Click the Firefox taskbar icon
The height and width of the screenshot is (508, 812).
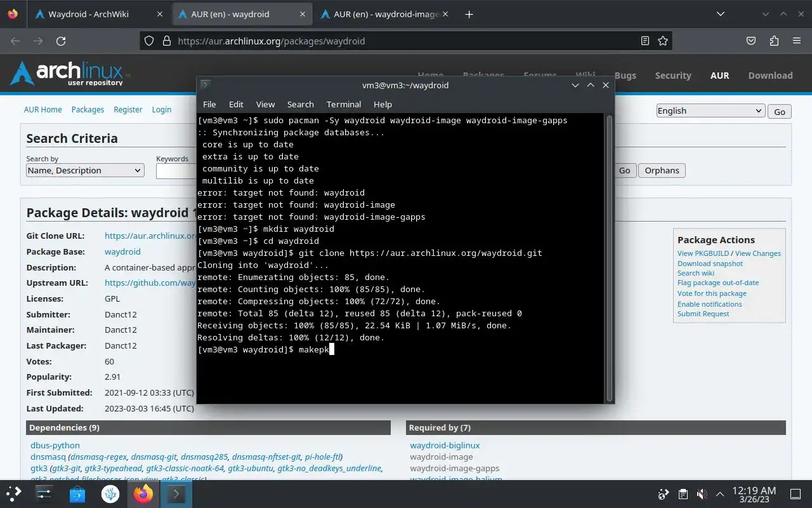143,493
